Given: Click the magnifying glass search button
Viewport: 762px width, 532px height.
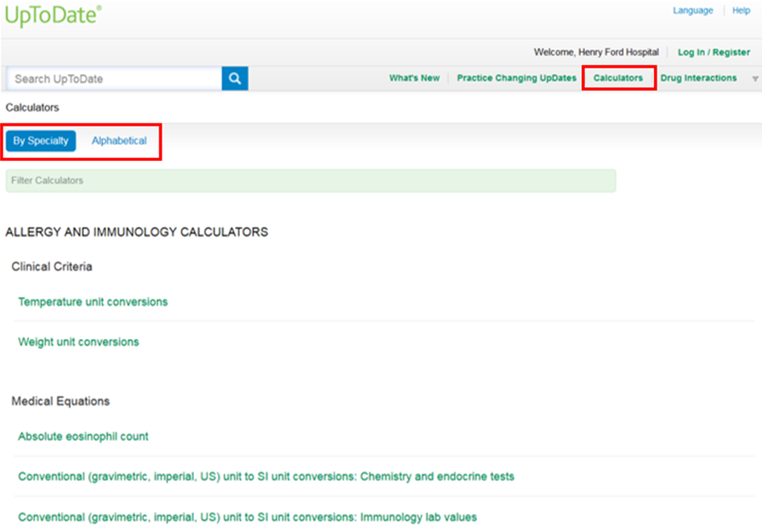Looking at the screenshot, I should coord(235,79).
